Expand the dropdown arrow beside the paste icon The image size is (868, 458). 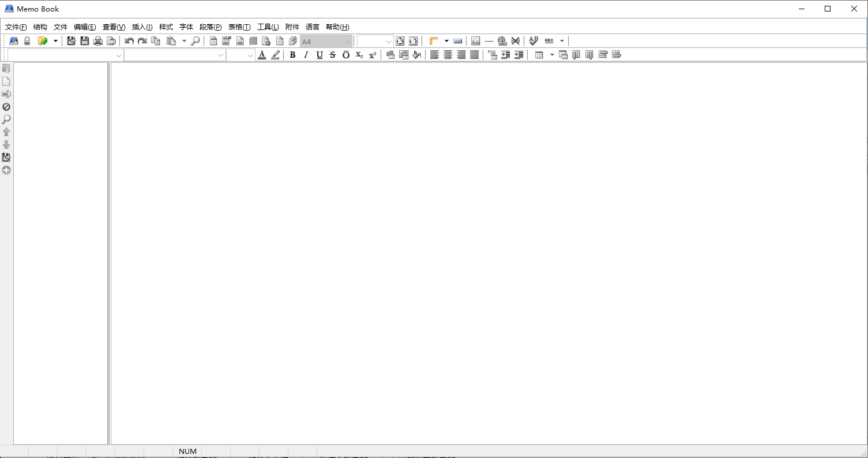184,41
